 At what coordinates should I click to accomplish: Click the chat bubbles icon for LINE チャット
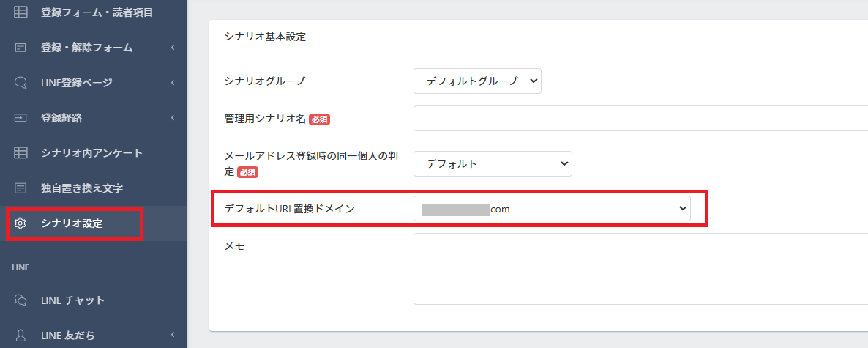tap(20, 300)
